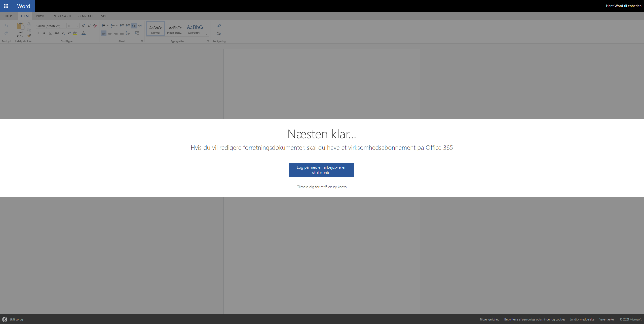This screenshot has height=324, width=644.
Task: Expand the Typografier styles gallery arrow
Action: [207, 34]
